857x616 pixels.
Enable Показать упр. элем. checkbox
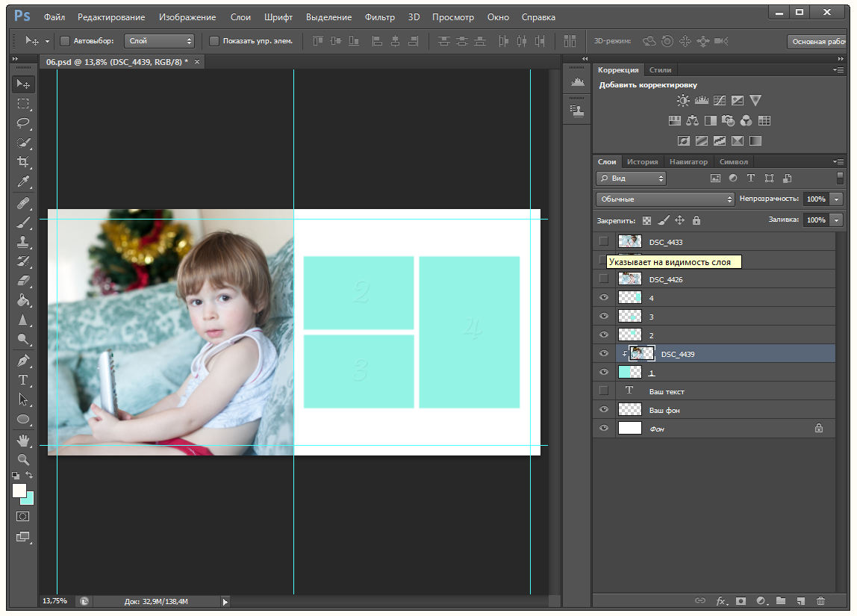[214, 41]
